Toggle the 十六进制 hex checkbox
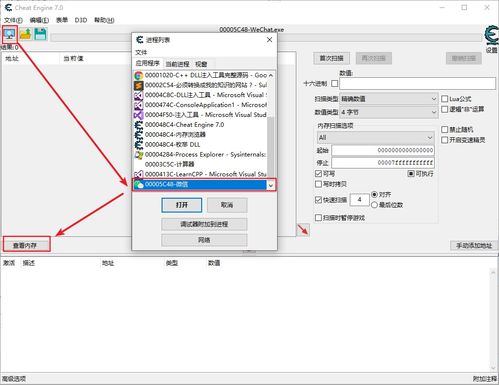Screen dimensions: 499x385 click(x=334, y=83)
